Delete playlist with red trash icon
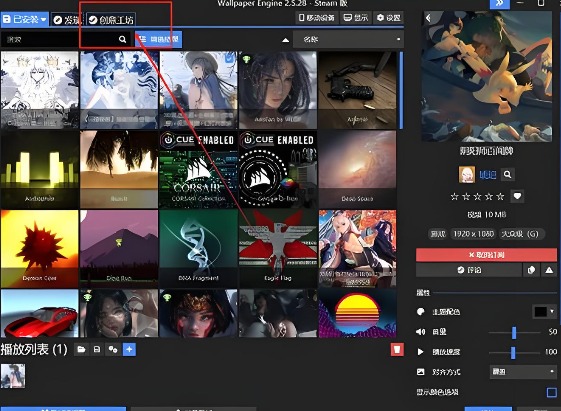 tap(397, 349)
